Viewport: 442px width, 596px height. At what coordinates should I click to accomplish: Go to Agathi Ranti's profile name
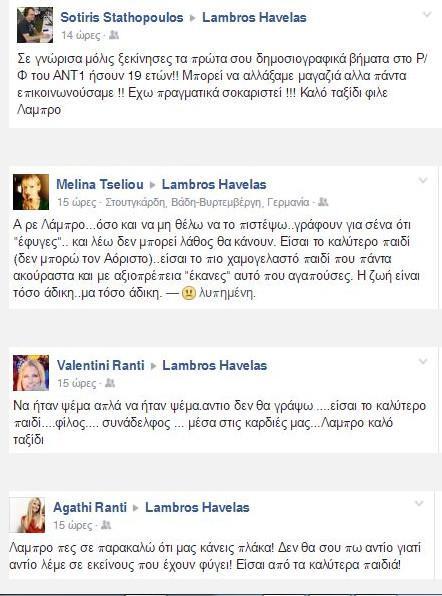click(x=90, y=507)
